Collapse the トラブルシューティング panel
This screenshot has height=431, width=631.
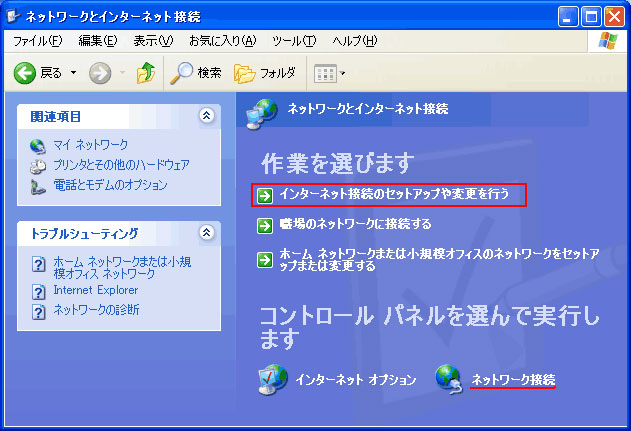[206, 233]
